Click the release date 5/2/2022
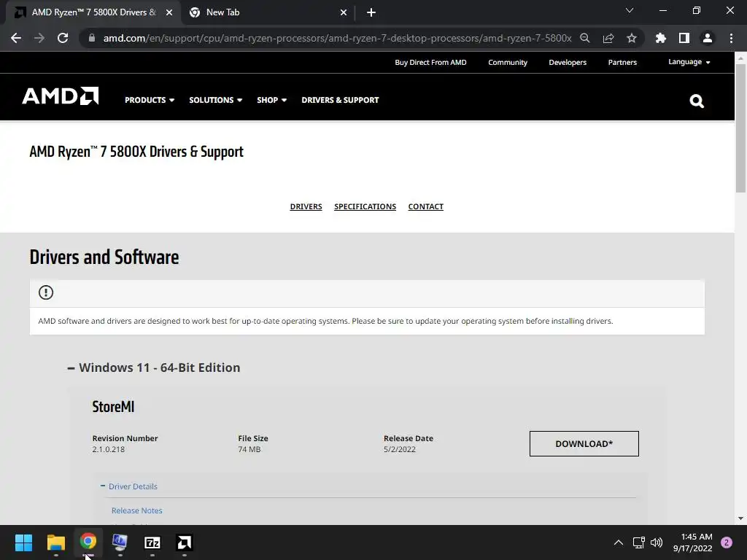The height and width of the screenshot is (560, 747). coord(400,449)
